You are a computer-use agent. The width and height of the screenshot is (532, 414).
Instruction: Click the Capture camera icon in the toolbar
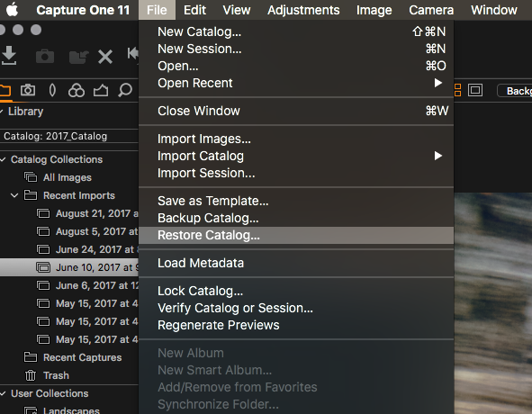(x=45, y=57)
